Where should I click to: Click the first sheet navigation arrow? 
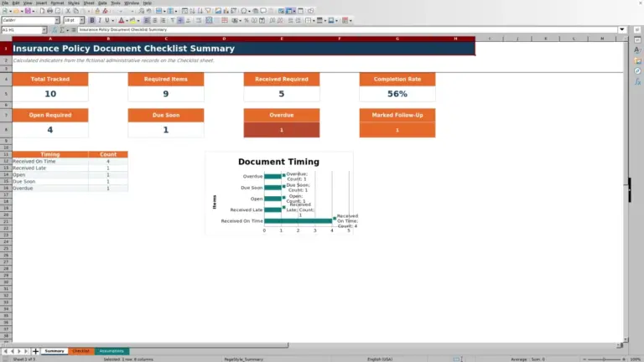[x=5, y=351]
